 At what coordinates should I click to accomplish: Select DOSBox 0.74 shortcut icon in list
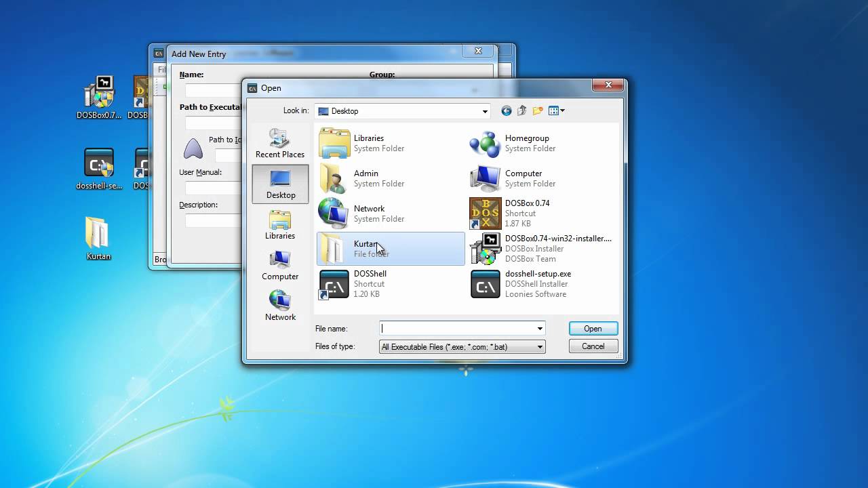(486, 213)
